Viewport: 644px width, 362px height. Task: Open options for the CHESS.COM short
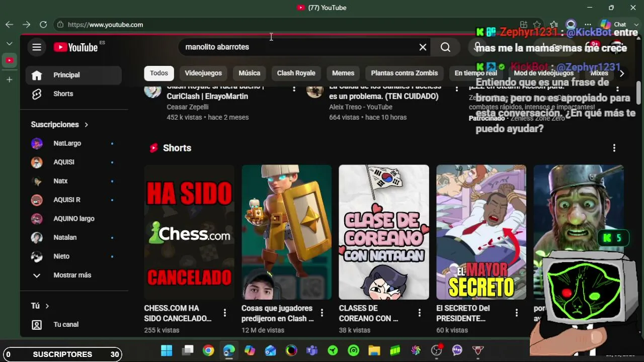tap(225, 313)
